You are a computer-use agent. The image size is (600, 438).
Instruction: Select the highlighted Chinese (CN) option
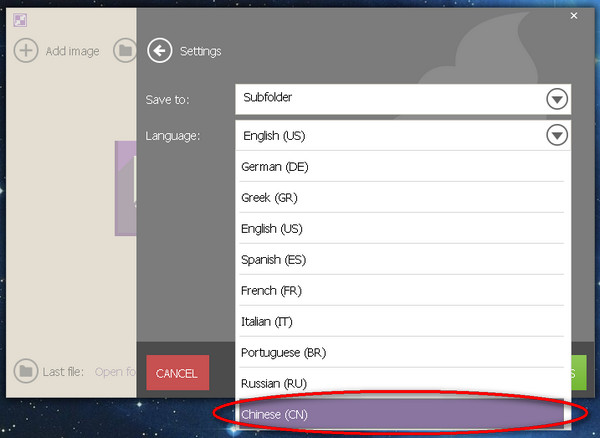tap(402, 414)
